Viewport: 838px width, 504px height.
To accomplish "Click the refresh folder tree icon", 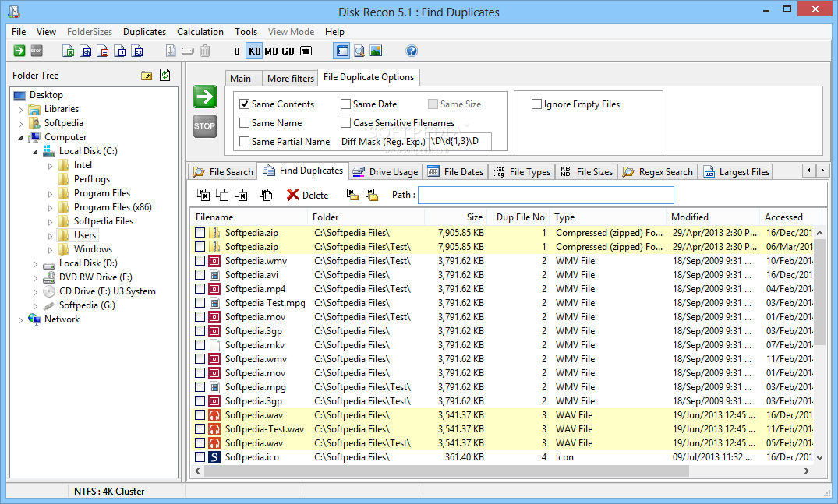I will [x=165, y=76].
